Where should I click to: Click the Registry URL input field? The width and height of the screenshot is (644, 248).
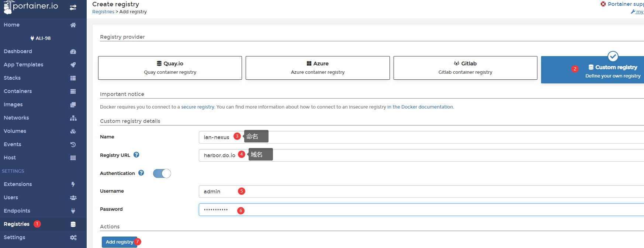tap(421, 155)
